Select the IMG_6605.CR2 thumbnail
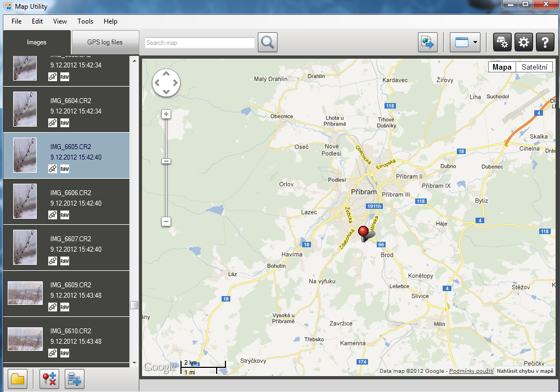The width and height of the screenshot is (560, 392). (x=25, y=155)
